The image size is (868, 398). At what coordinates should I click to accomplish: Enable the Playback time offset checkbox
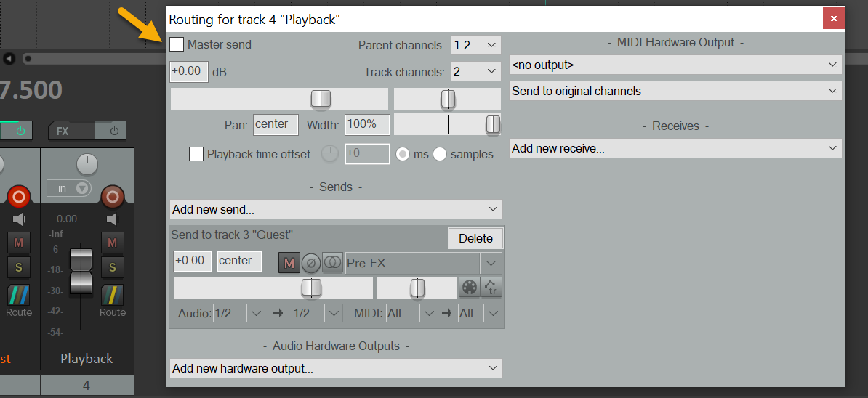tap(196, 154)
